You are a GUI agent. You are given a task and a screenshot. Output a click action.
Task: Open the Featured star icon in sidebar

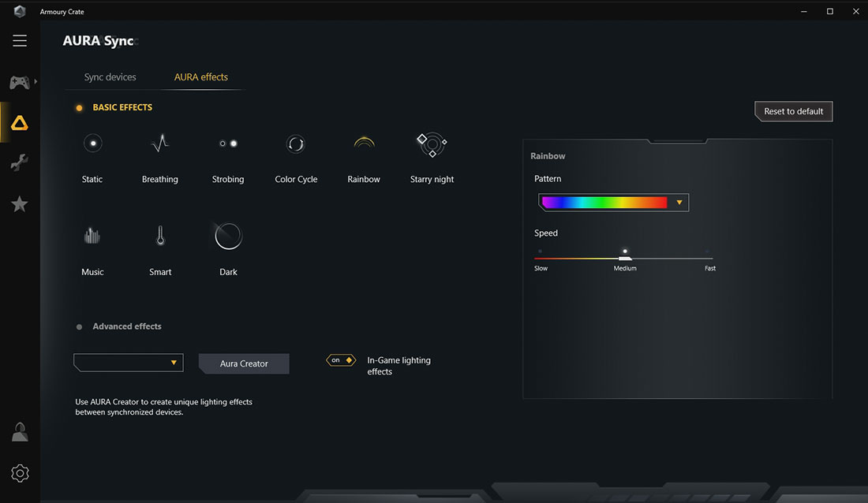pos(20,204)
